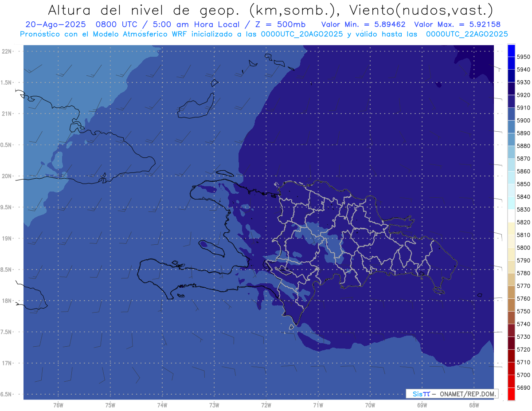Click the legend colour band between 5850 and 5860

[x=511, y=178]
